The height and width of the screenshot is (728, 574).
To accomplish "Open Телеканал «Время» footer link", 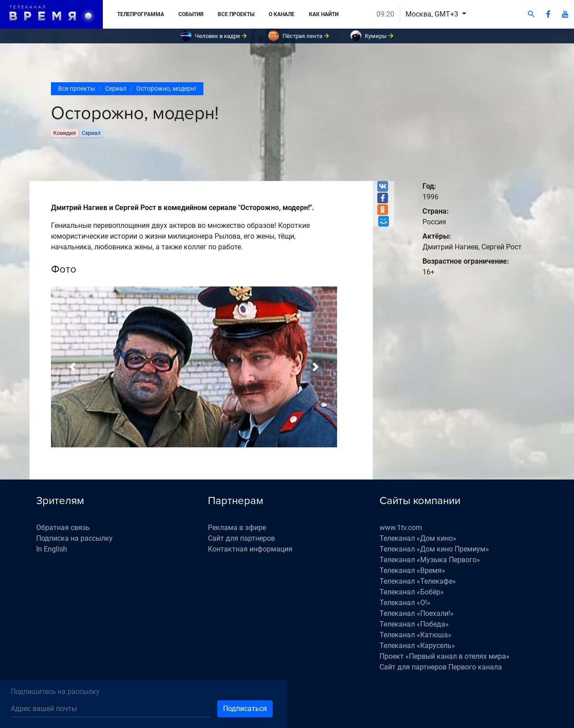I will tap(412, 571).
